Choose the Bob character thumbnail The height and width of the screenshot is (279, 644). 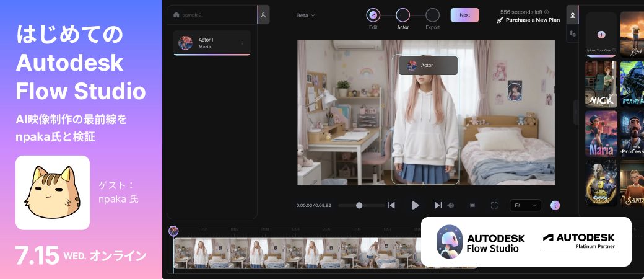pyautogui.click(x=632, y=34)
